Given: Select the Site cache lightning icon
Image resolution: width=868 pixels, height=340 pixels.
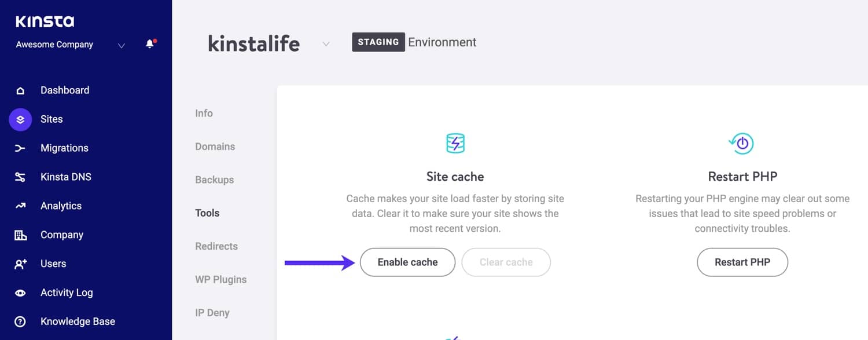Looking at the screenshot, I should (x=455, y=142).
